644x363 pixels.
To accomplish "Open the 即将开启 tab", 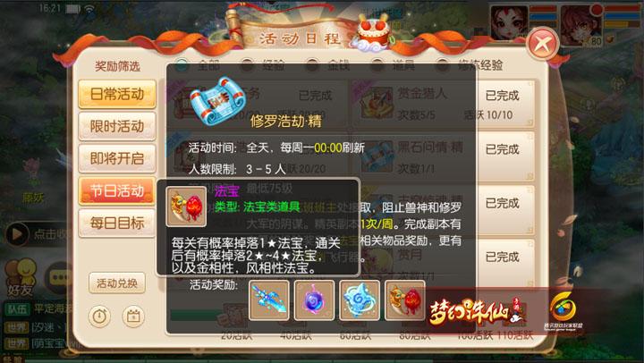I will [117, 158].
